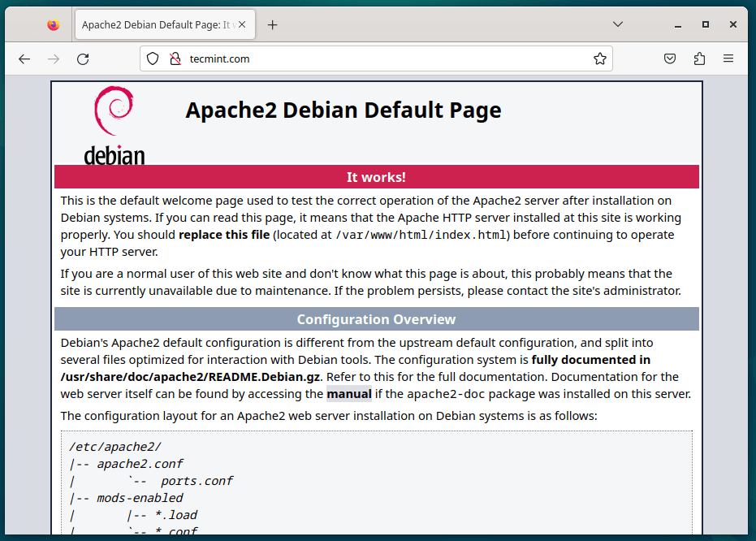The image size is (756, 541).
Task: Click the 'It works!' banner heading
Action: pos(376,177)
